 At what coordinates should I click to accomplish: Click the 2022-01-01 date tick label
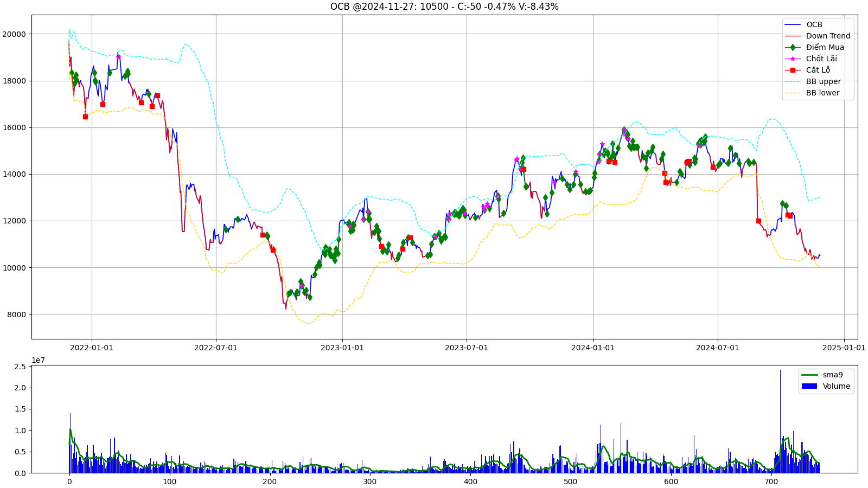coord(92,348)
